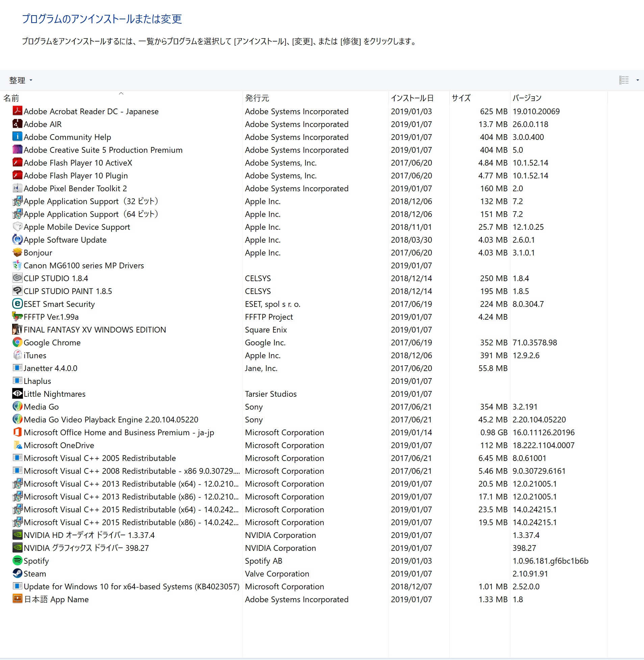Select NVIDIA グラフィックス ドライバー 398.27

(x=304, y=548)
